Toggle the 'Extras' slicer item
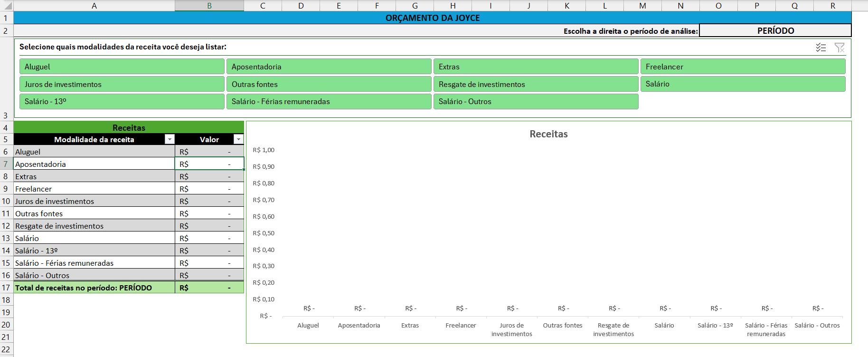This screenshot has height=357, width=868. tap(536, 67)
